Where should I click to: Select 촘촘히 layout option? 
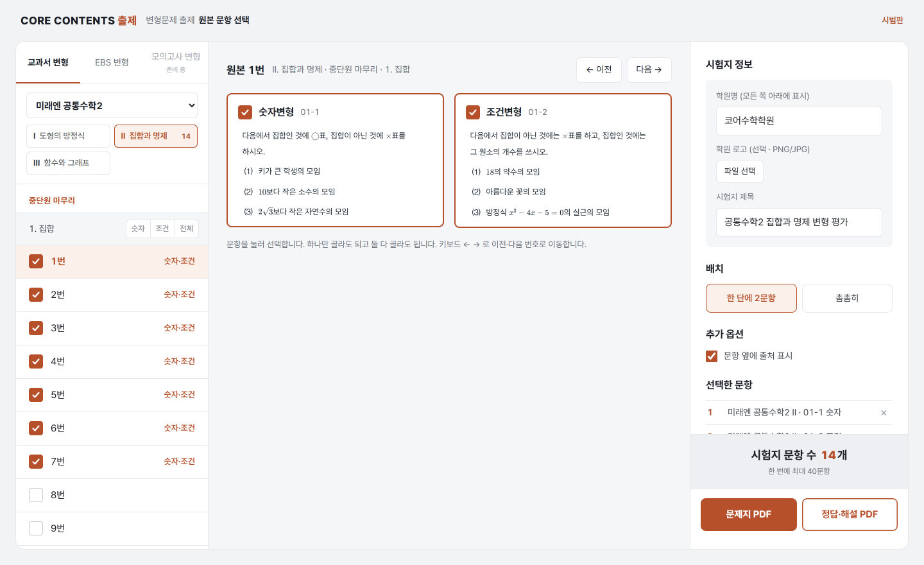(x=847, y=298)
